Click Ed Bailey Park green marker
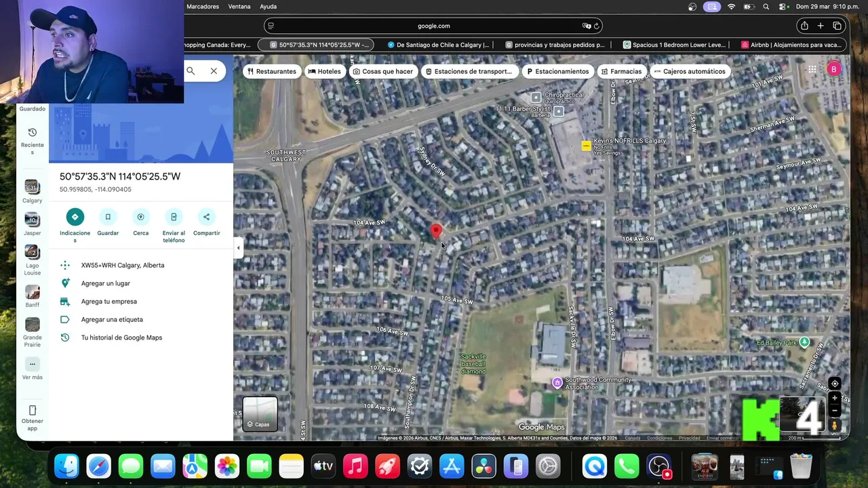The image size is (868, 488). pos(804,342)
